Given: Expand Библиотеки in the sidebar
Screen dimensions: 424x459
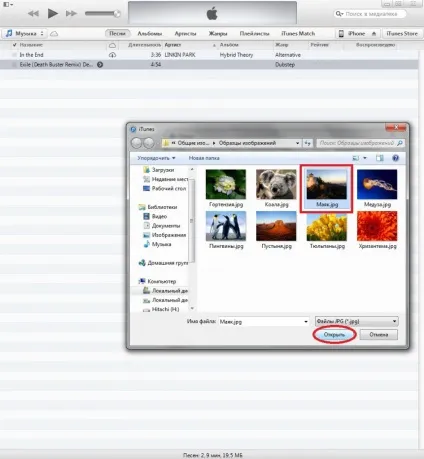Looking at the screenshot, I should [x=158, y=207].
